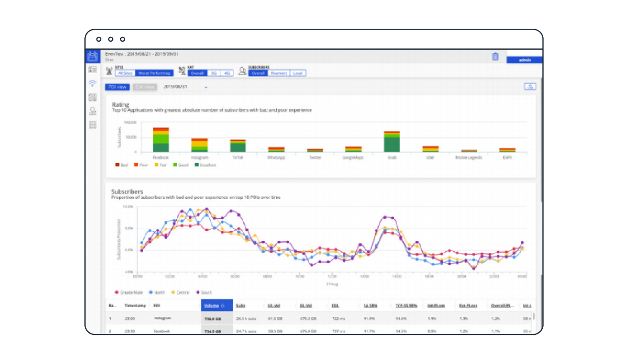Open the grid modules icon in sidebar

point(92,125)
